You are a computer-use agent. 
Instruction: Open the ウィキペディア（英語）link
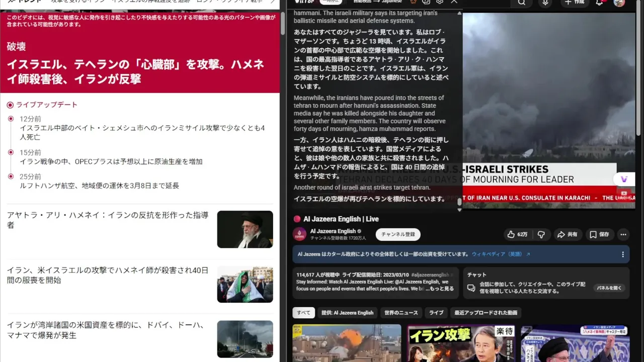[501, 254]
